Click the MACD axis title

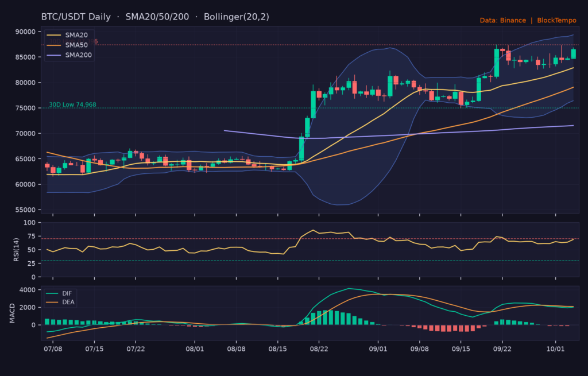[12, 313]
